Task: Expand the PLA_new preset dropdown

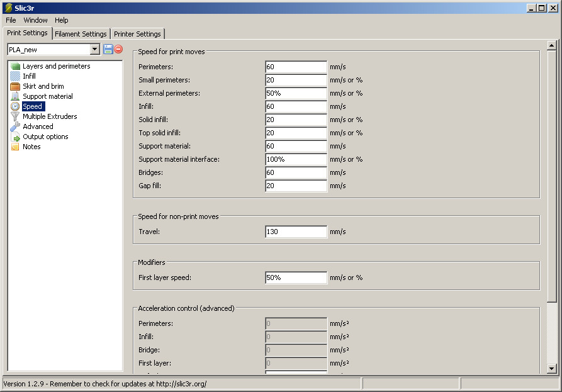Action: [x=95, y=49]
